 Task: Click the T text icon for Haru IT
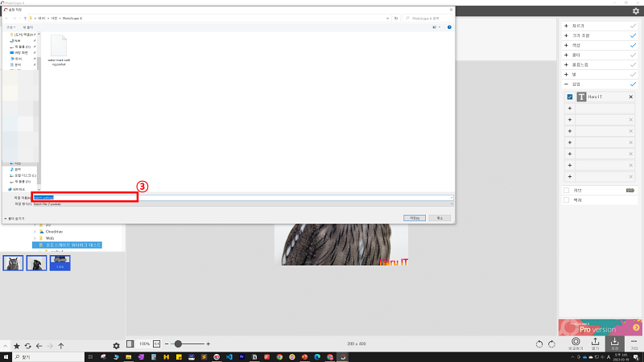pos(581,97)
